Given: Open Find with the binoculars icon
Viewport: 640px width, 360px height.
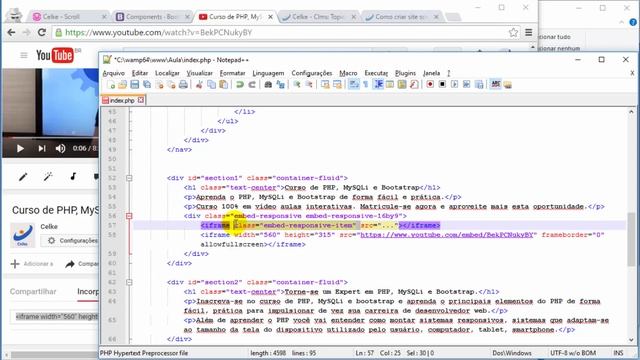Looking at the screenshot, I should [268, 84].
